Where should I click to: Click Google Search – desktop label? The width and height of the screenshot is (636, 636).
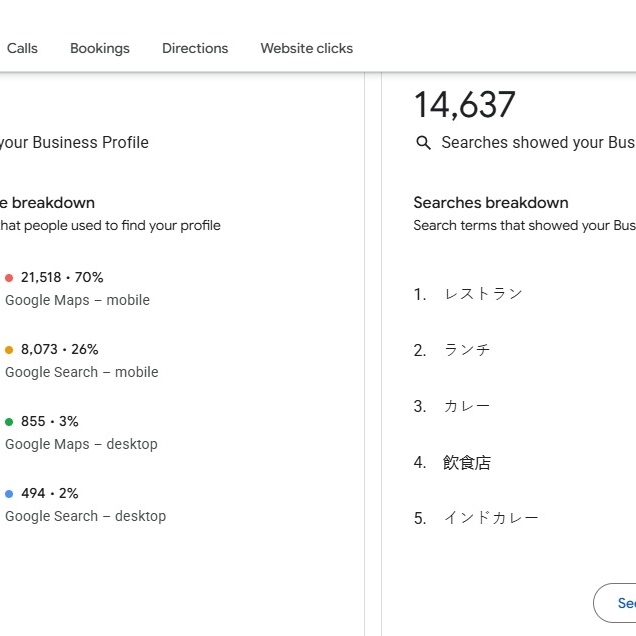[86, 516]
